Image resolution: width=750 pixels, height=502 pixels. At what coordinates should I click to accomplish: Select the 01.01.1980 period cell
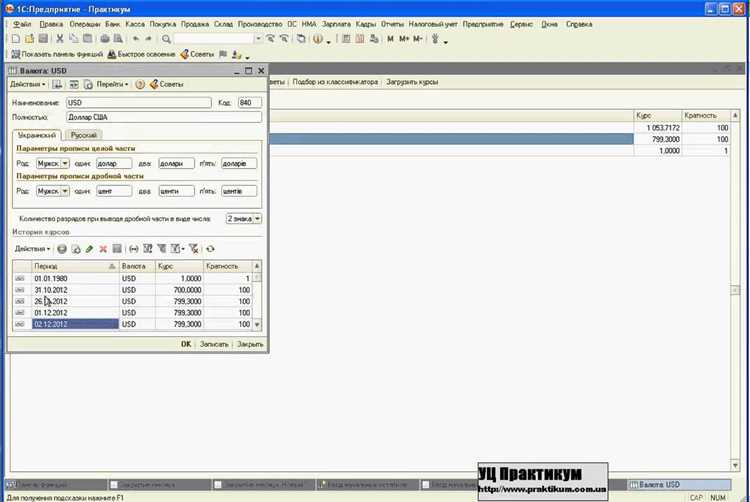pos(75,279)
